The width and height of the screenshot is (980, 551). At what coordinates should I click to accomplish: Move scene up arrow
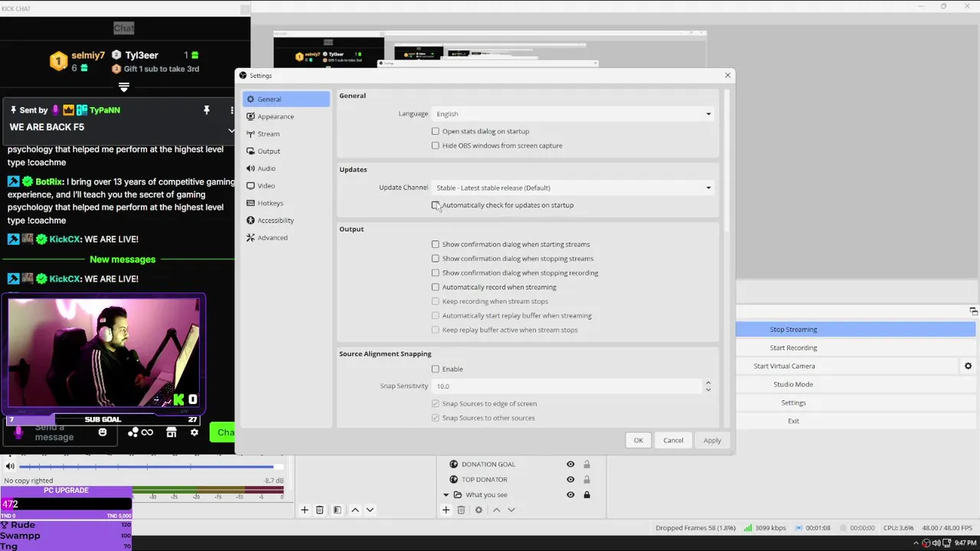(x=354, y=510)
